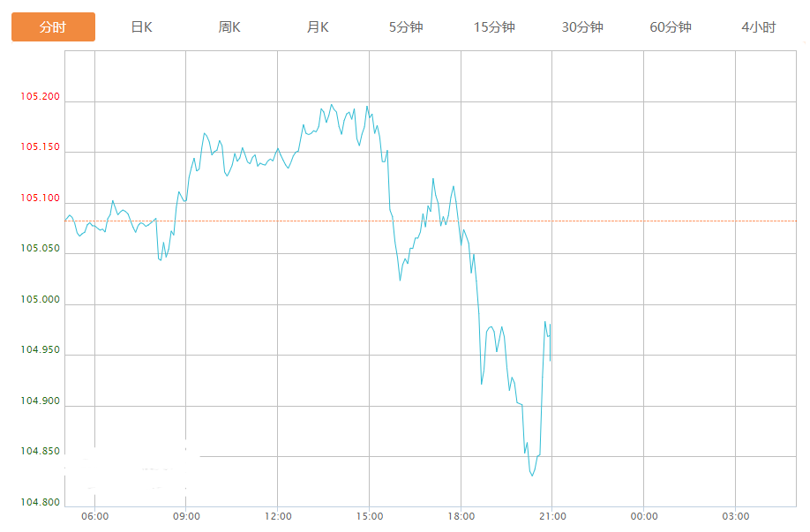Image resolution: width=810 pixels, height=532 pixels.
Task: Open the 4小时 interval tab
Action: [759, 27]
